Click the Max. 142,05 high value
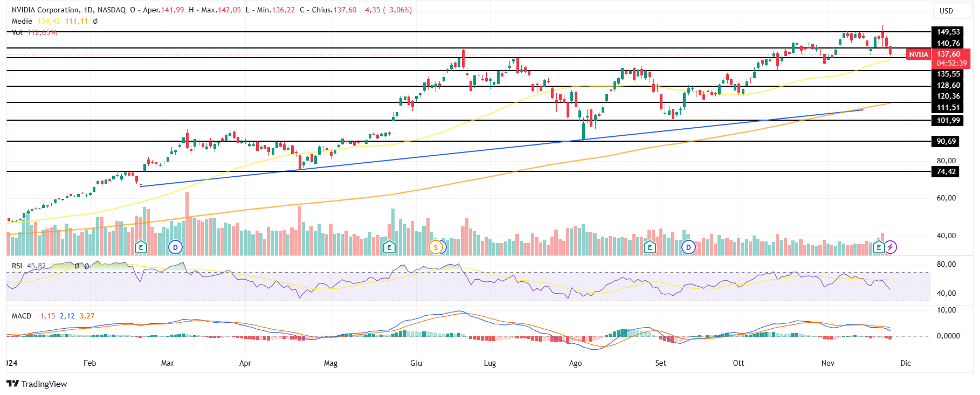The image size is (980, 395). point(229,10)
